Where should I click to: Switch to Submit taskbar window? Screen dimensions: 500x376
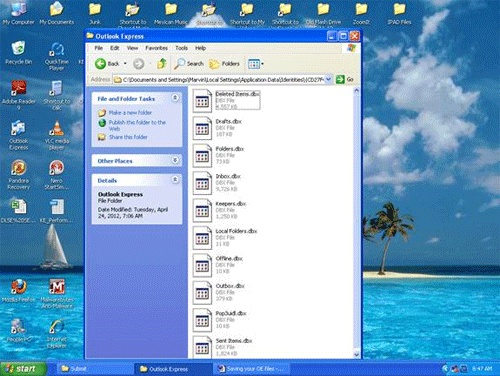[x=95, y=369]
